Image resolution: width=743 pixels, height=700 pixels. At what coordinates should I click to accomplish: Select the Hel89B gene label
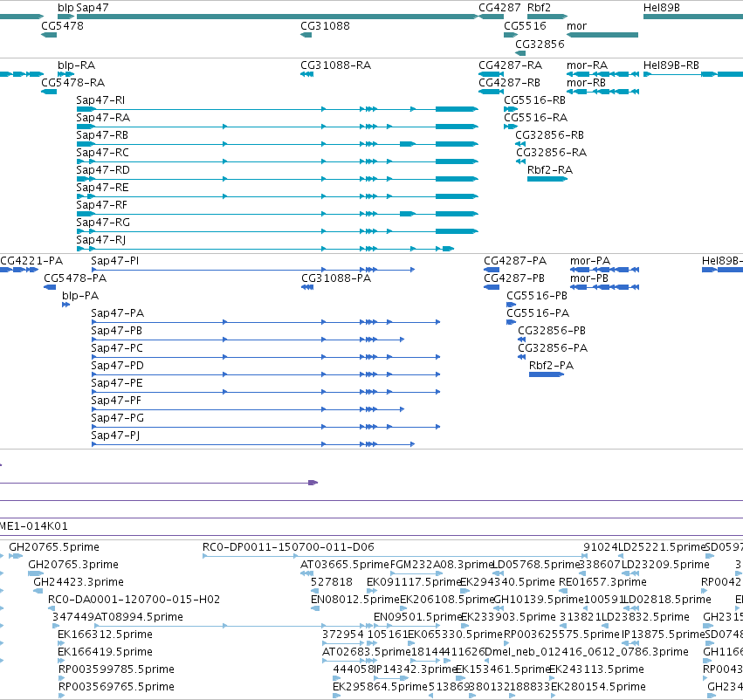(x=662, y=8)
